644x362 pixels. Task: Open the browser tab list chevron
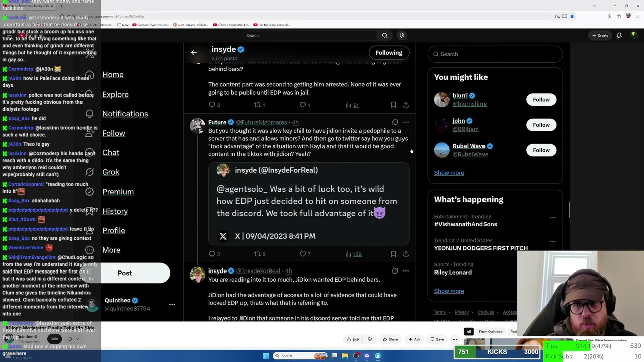(x=594, y=6)
